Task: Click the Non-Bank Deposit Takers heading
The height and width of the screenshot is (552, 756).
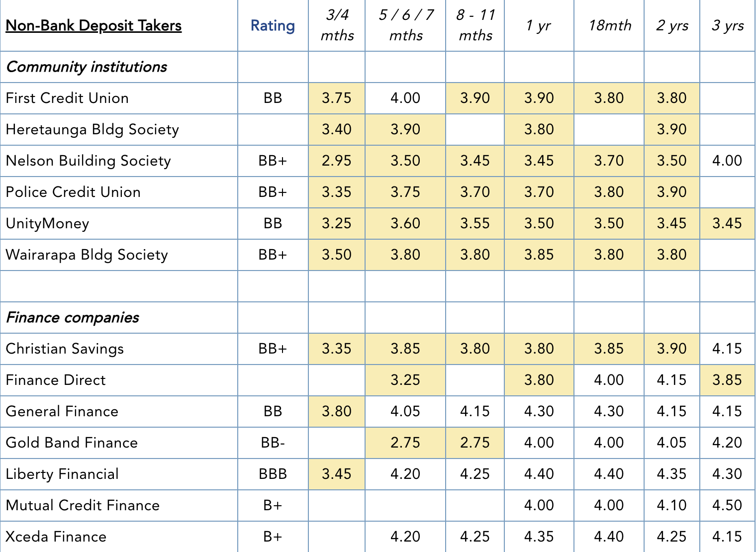Action: point(94,25)
